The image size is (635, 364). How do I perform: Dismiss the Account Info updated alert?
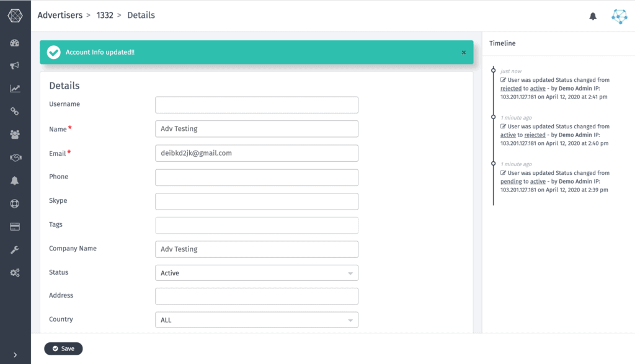pyautogui.click(x=463, y=53)
